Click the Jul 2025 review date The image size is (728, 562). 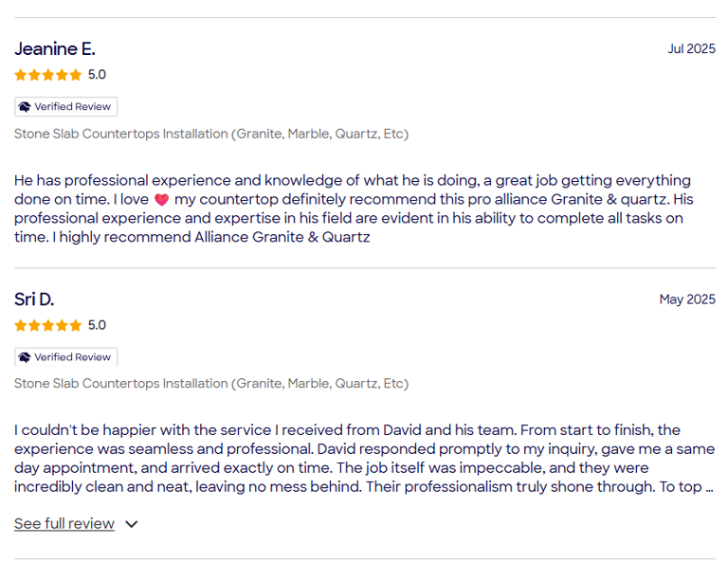[691, 49]
